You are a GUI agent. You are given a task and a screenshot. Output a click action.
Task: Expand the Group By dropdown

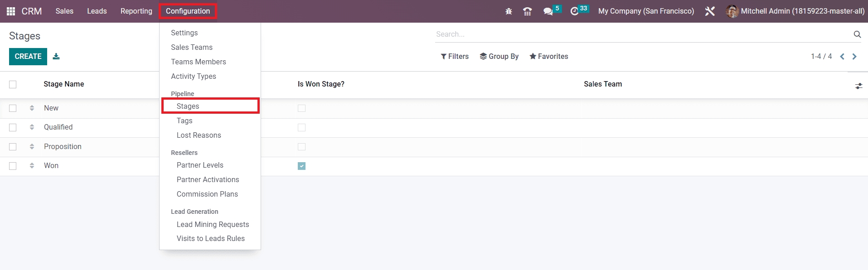(499, 56)
